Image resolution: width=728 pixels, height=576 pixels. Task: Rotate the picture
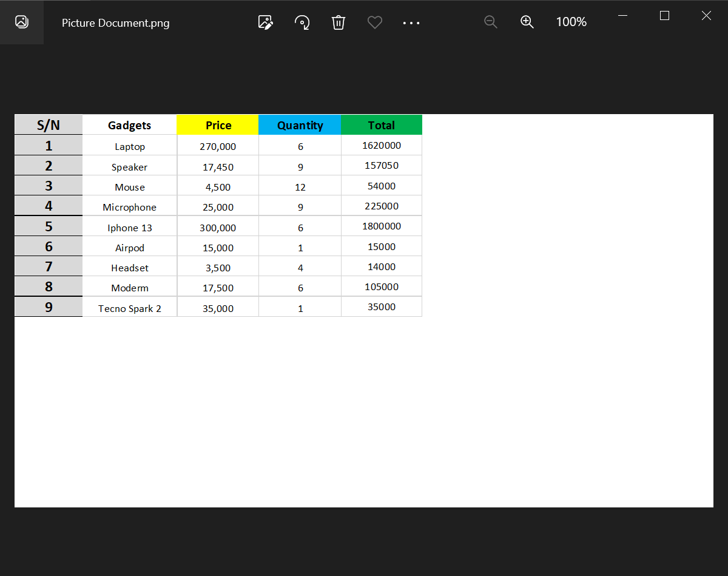click(x=302, y=22)
